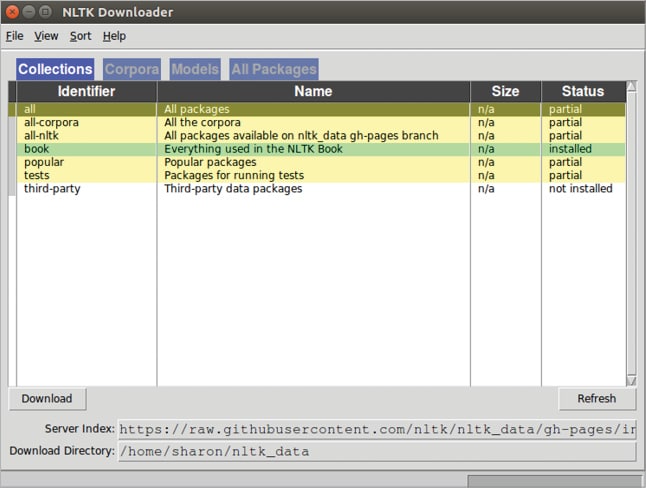Minimize the NLTK Downloader window

point(29,12)
